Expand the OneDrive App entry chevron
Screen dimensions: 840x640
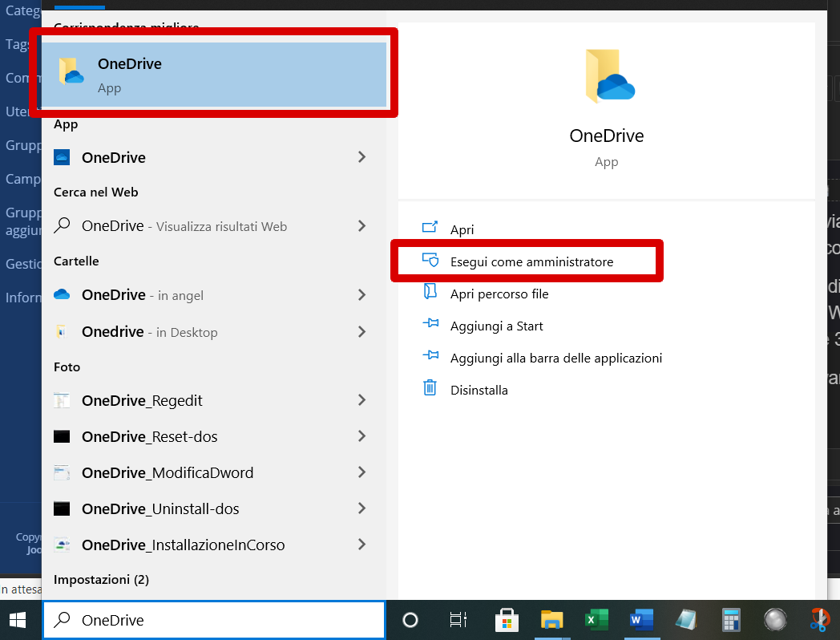pyautogui.click(x=362, y=157)
